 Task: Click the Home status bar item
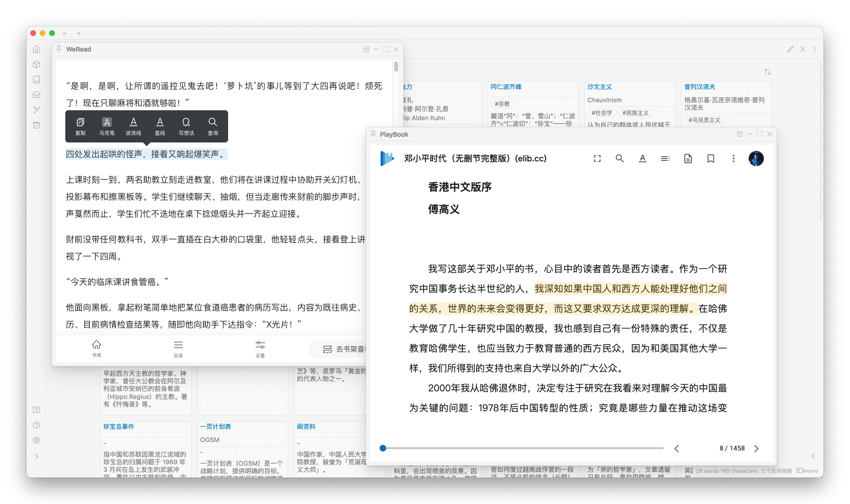tap(807, 471)
